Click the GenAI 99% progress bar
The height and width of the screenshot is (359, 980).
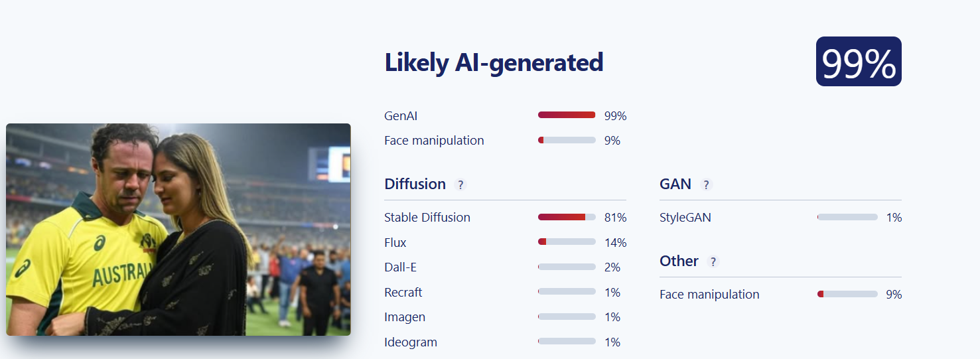567,115
